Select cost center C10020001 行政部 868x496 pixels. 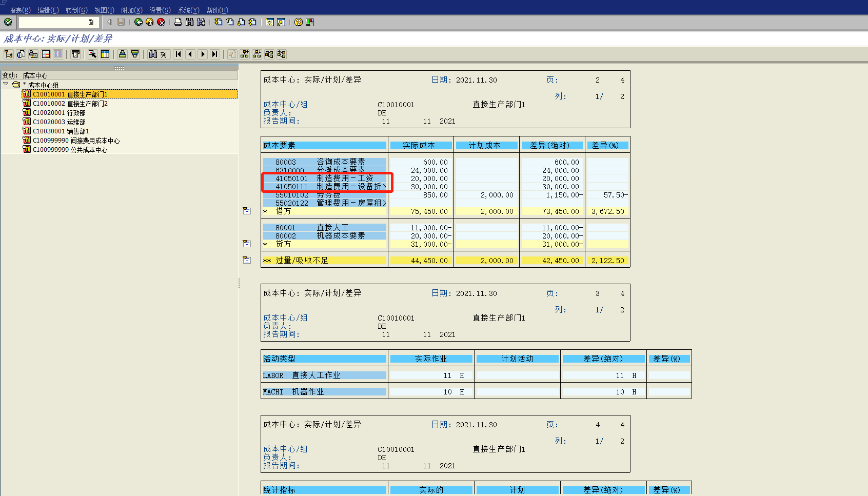[59, 113]
